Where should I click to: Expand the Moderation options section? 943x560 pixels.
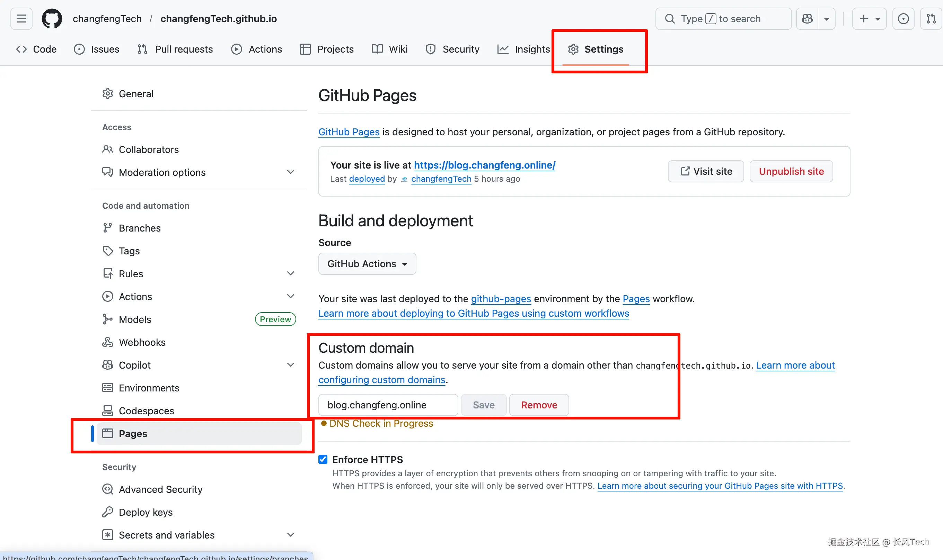[290, 172]
